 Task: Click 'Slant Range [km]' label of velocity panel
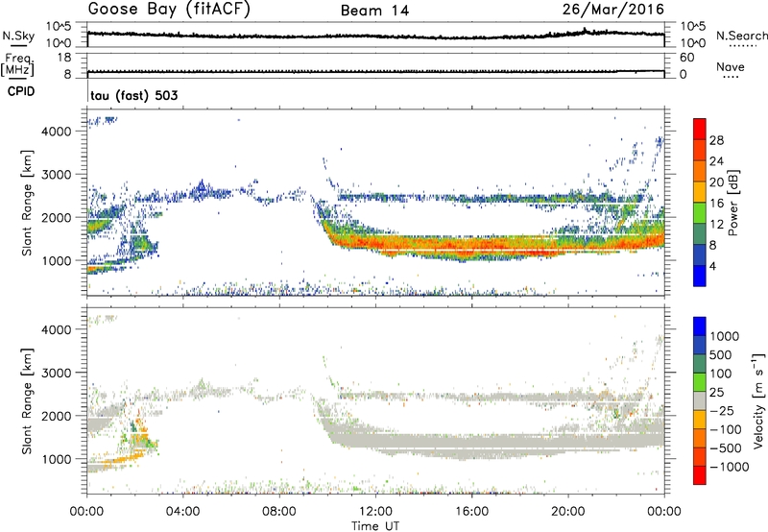(27, 400)
